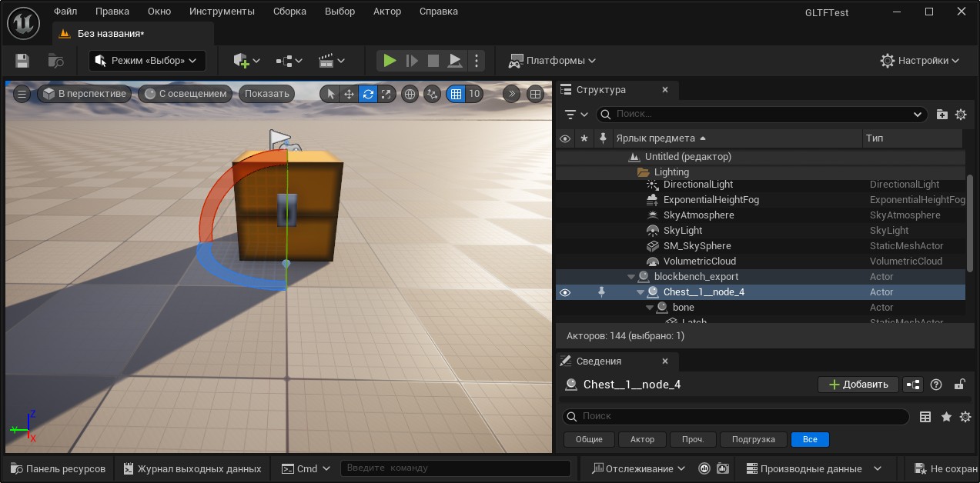Image resolution: width=980 pixels, height=483 pixels.
Task: Open the 'Файл' menu
Action: pos(65,12)
